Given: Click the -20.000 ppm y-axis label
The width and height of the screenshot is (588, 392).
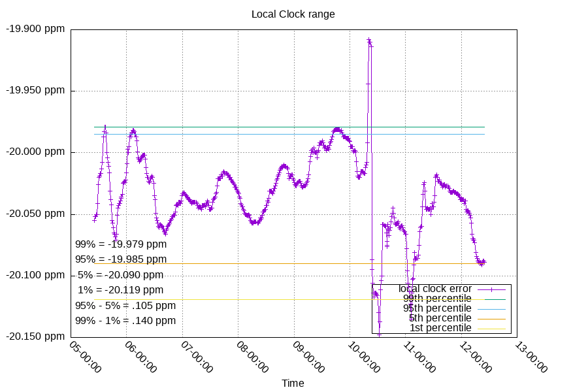Looking at the screenshot, I should [35, 152].
